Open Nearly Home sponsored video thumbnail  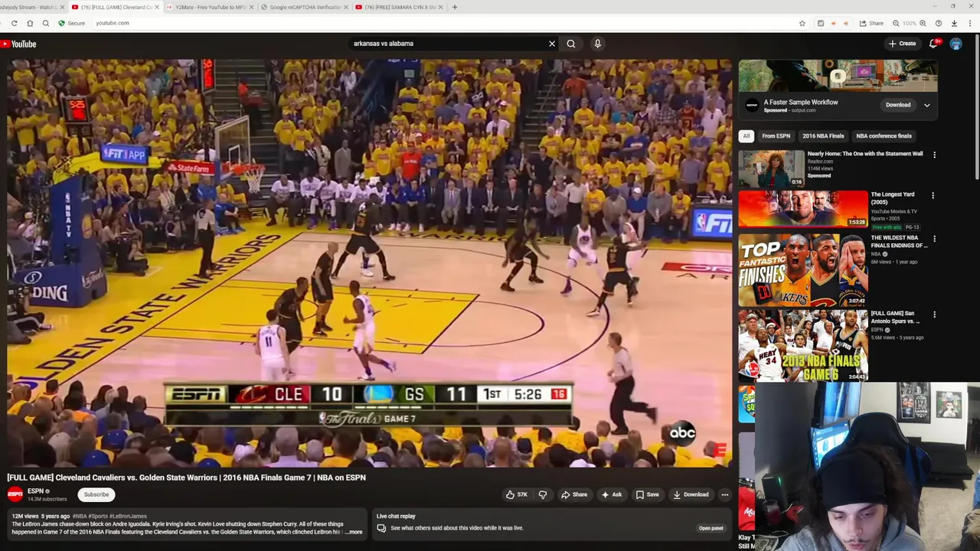(771, 168)
